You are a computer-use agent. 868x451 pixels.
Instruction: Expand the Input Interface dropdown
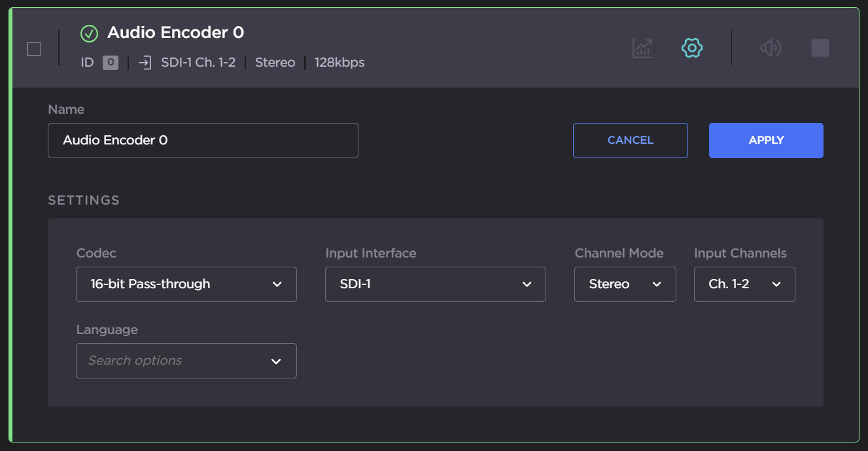[435, 284]
